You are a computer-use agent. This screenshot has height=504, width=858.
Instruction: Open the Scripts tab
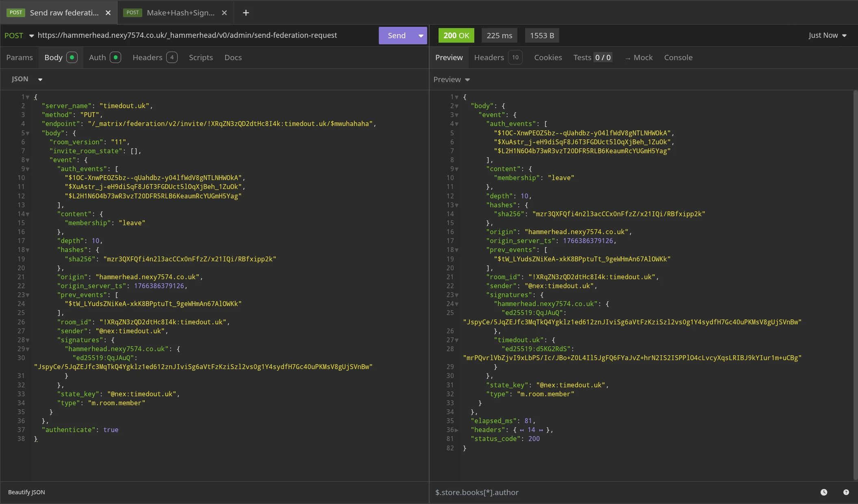201,57
